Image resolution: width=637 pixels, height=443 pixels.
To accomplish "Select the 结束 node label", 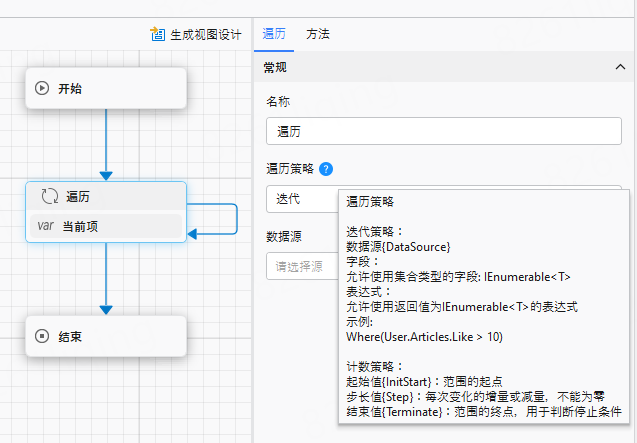I will [71, 336].
